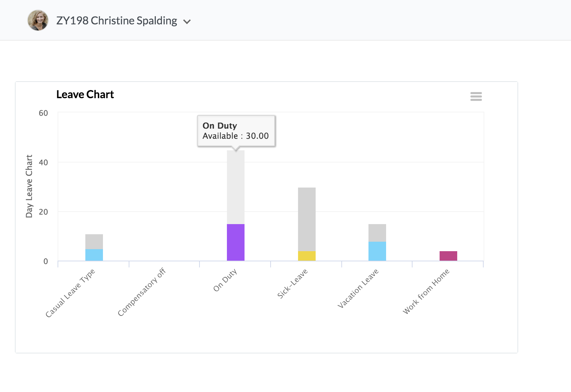Screen dimensions: 571x392
Task: Click the blue Vacation Leave bar segment
Action: 377,251
